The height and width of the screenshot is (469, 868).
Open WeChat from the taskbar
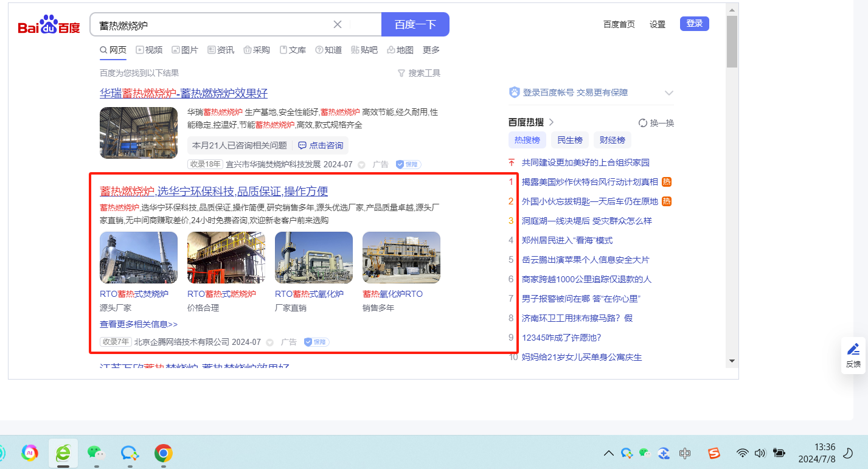(x=97, y=453)
